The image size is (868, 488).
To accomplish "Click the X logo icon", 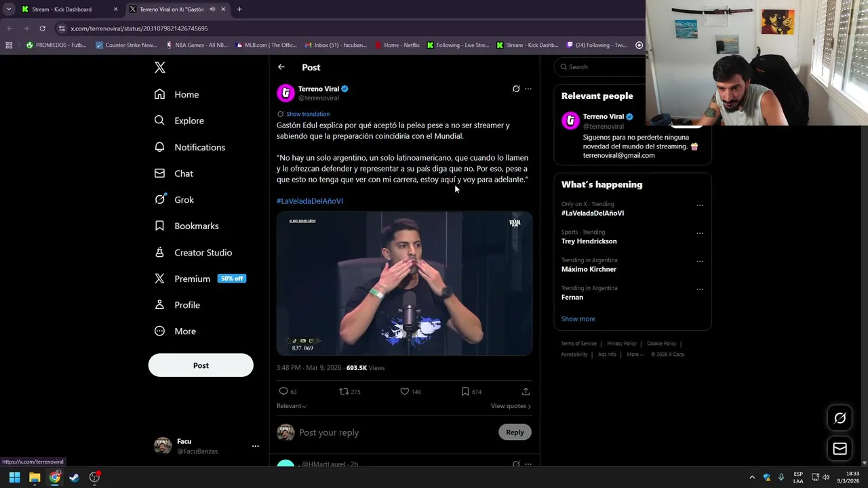I will point(160,67).
